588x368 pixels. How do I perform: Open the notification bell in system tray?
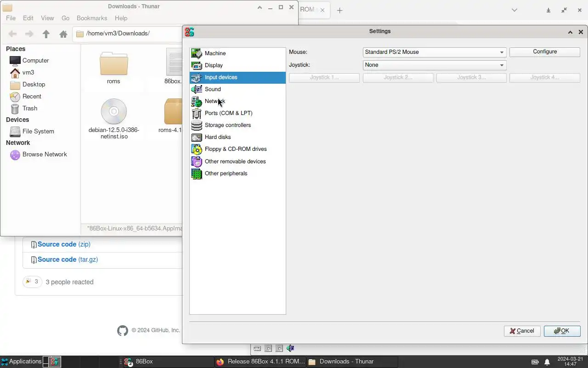click(x=547, y=362)
